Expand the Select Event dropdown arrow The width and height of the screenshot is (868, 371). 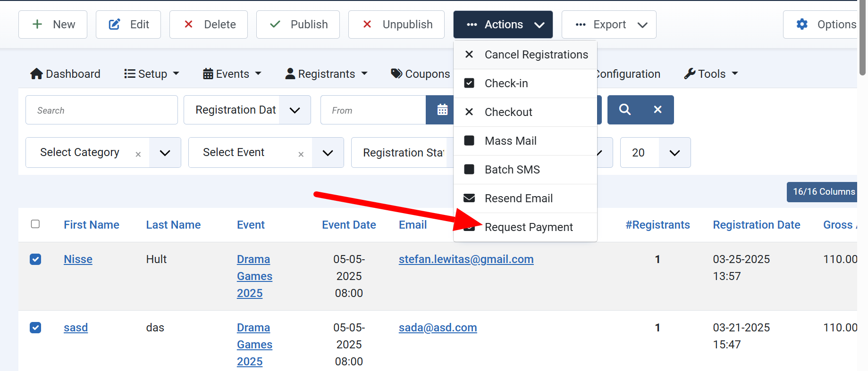click(328, 153)
